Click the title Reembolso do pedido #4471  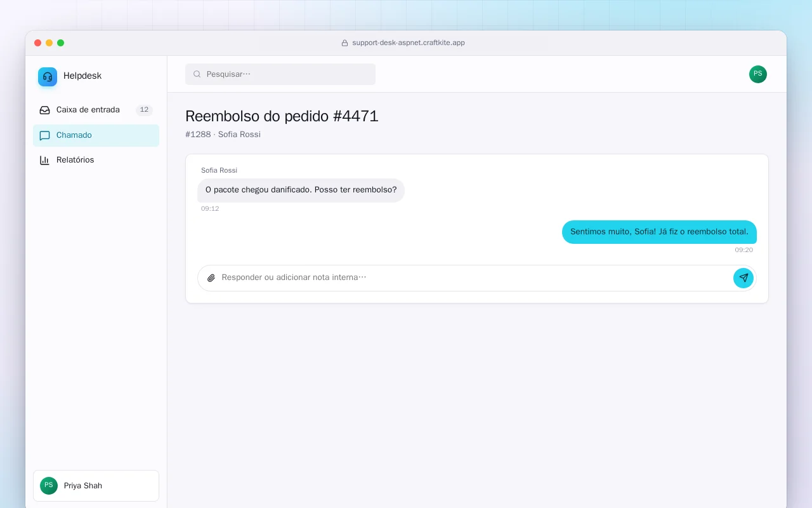coord(282,116)
